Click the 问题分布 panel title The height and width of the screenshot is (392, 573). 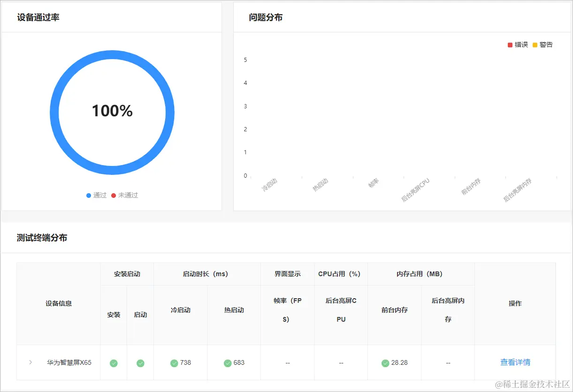pyautogui.click(x=266, y=17)
